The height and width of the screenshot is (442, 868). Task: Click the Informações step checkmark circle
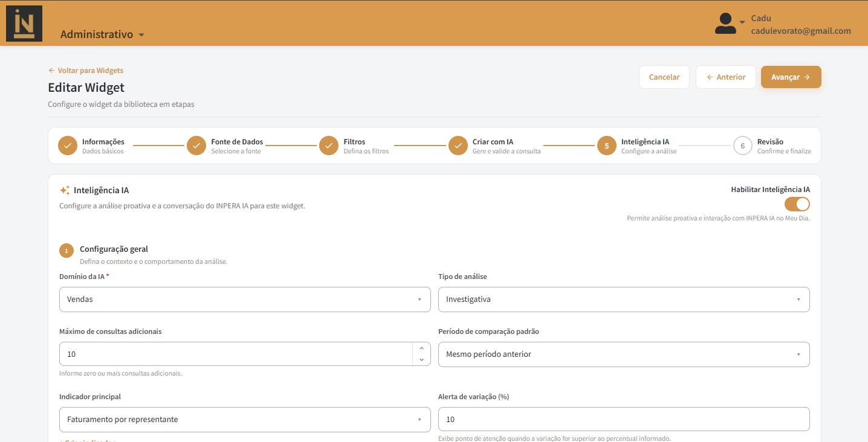(x=68, y=146)
